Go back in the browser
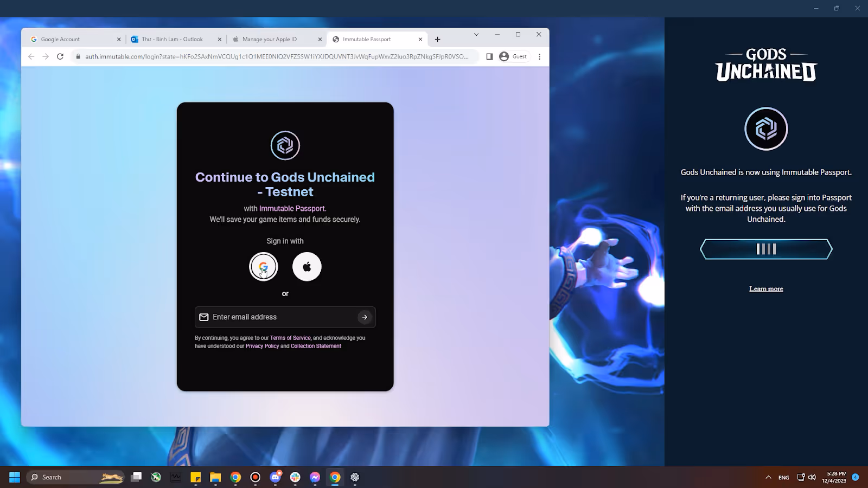The height and width of the screenshot is (488, 868). [31, 56]
